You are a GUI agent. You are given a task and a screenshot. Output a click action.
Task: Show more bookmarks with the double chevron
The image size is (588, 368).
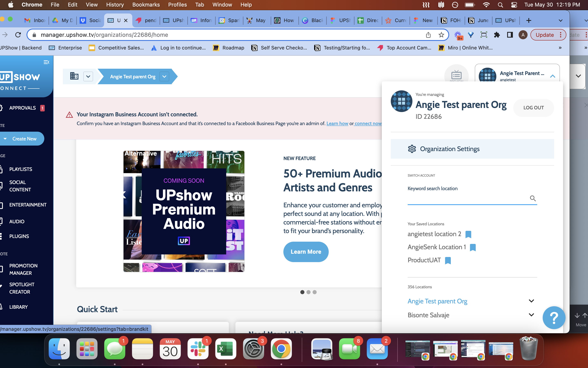point(560,48)
